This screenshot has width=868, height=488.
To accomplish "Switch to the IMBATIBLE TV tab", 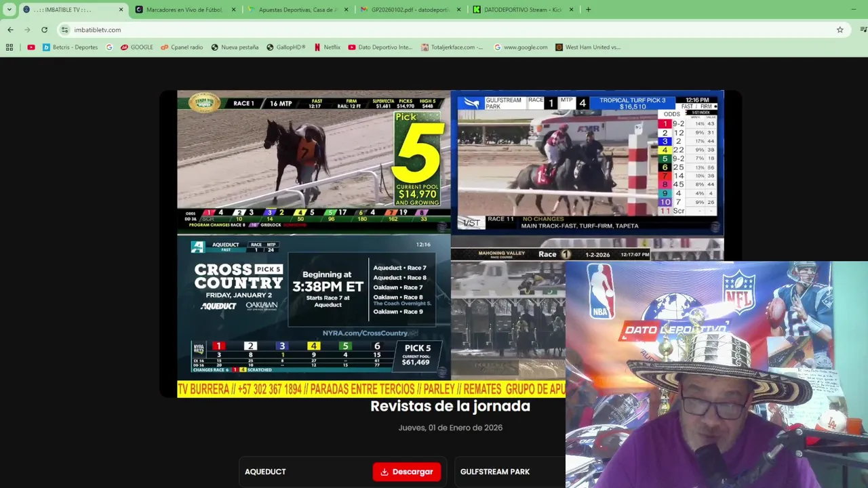I will [73, 9].
